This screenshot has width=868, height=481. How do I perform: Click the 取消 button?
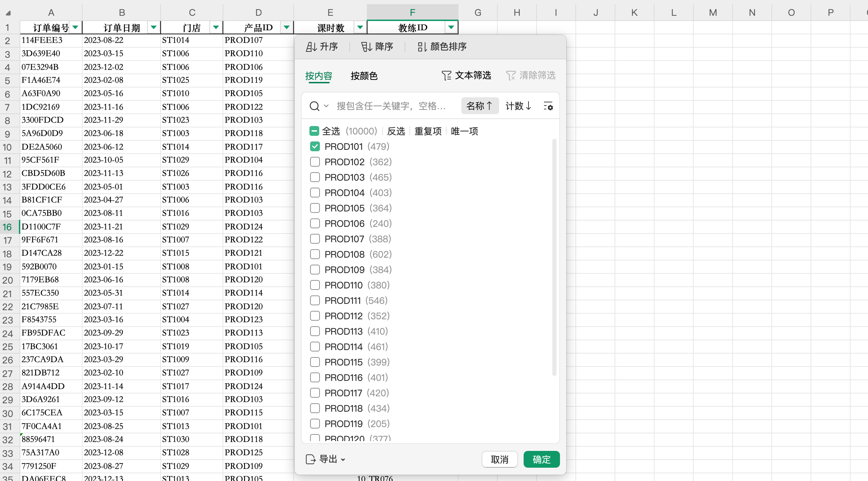pos(499,459)
